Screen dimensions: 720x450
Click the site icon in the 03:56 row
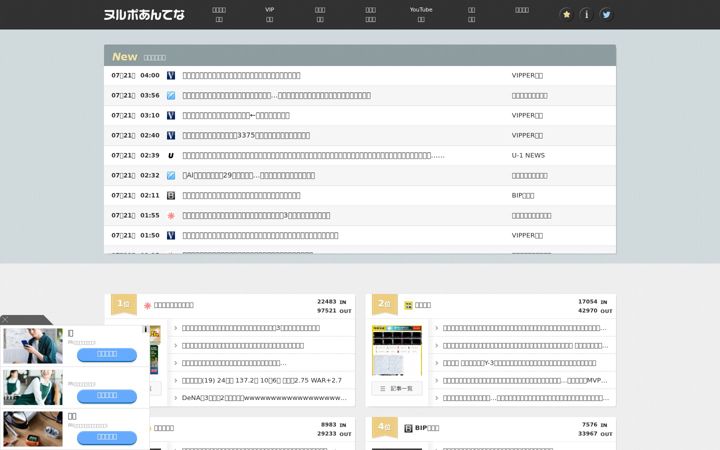[171, 96]
